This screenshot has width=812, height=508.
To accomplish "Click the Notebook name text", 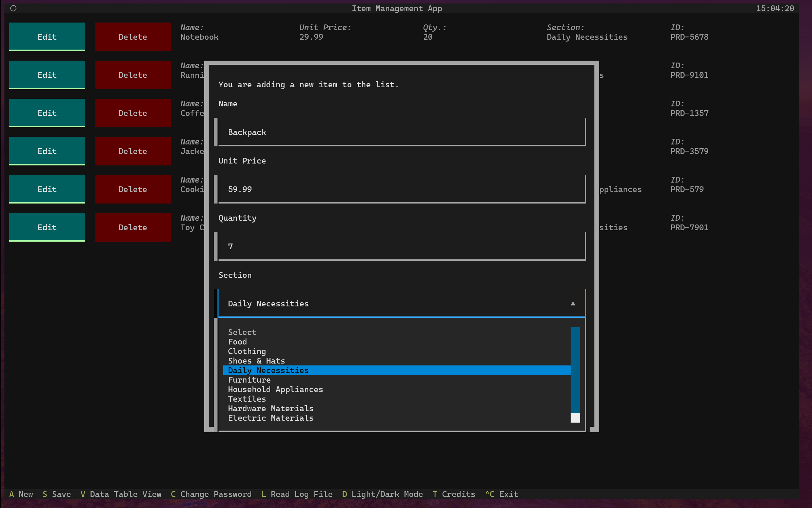I will click(x=199, y=37).
